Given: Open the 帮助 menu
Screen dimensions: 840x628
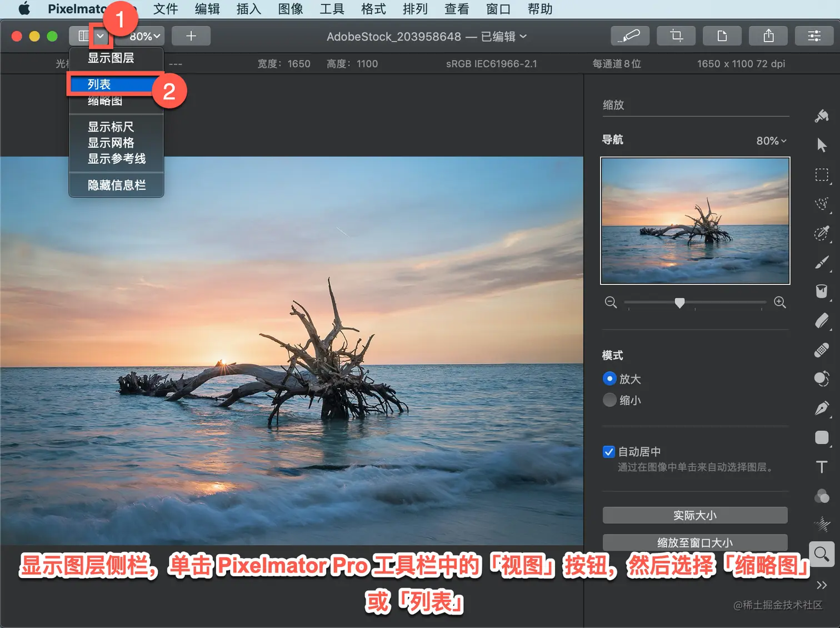Looking at the screenshot, I should [540, 9].
